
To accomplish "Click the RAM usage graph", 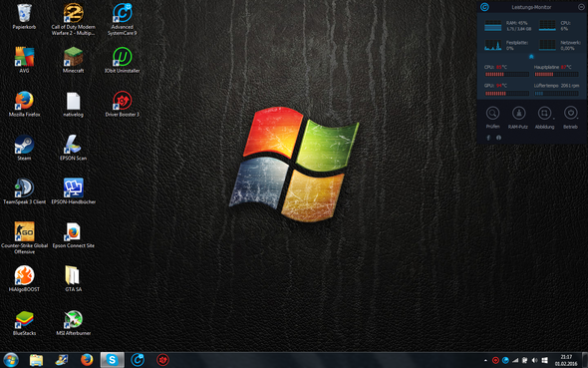I will 493,26.
